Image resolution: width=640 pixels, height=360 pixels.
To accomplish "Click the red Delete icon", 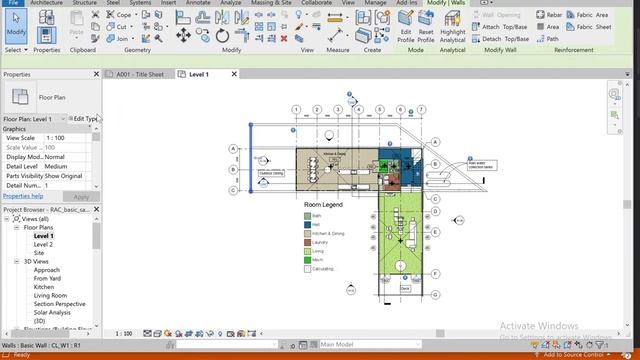I will (284, 38).
